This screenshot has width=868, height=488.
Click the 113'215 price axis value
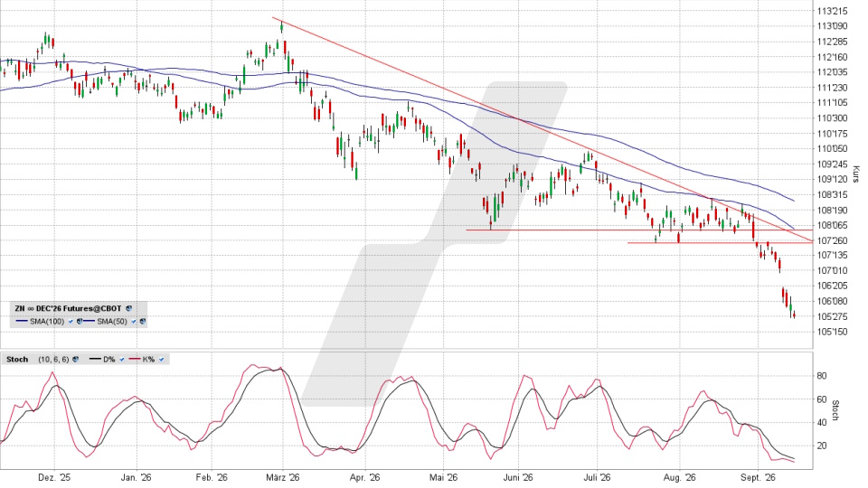[x=833, y=11]
